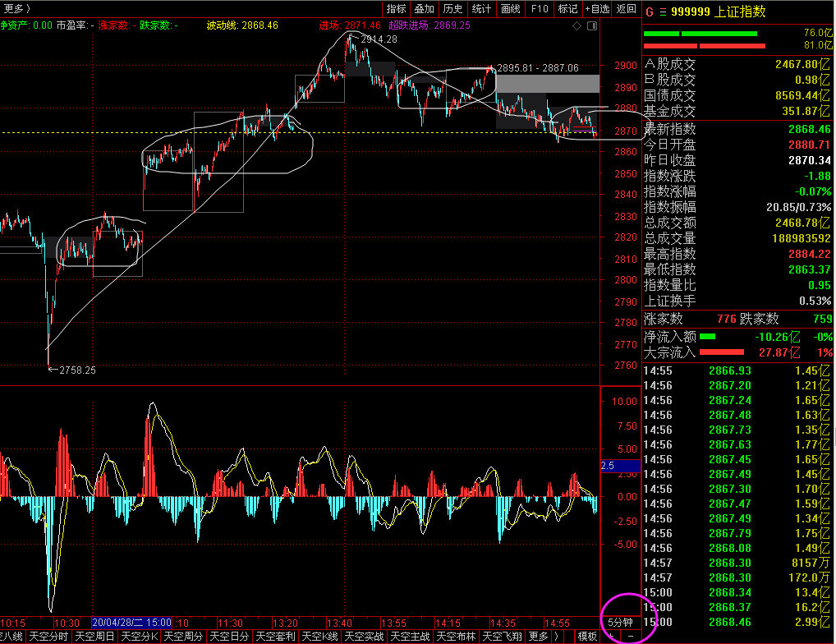This screenshot has width=836, height=644.
Task: Click the gray price zone near 2890
Action: tap(548, 83)
